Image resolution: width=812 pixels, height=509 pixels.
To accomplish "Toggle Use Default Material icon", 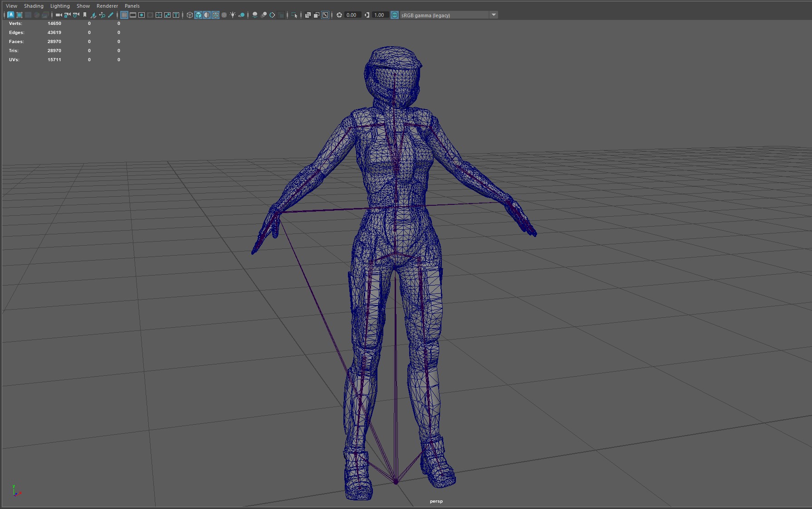I will click(x=207, y=15).
